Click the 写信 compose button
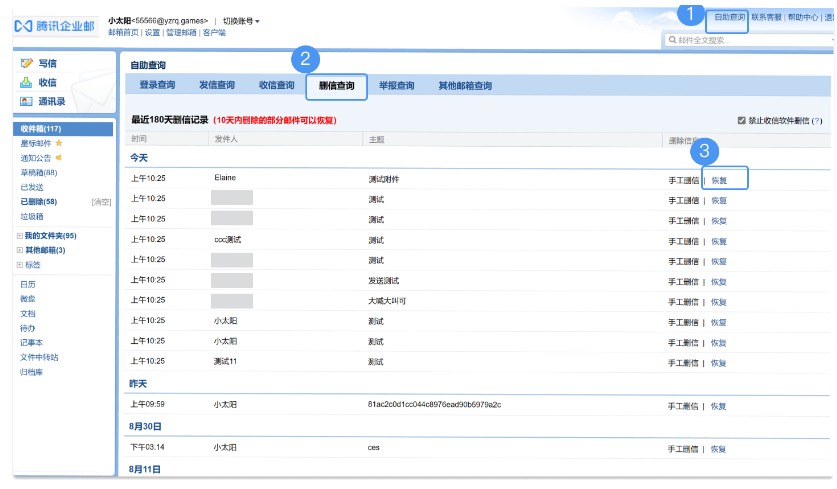Image resolution: width=837 pixels, height=489 pixels. [47, 63]
